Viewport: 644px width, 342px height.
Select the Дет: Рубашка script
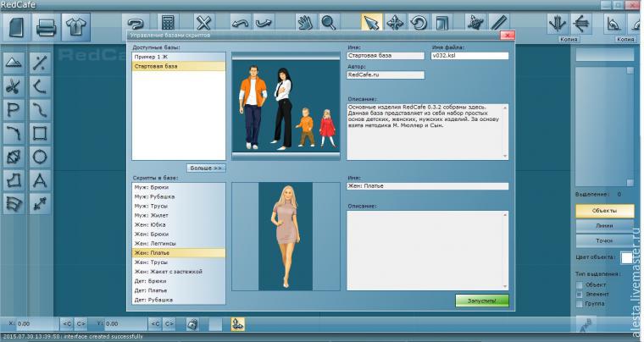(x=179, y=300)
